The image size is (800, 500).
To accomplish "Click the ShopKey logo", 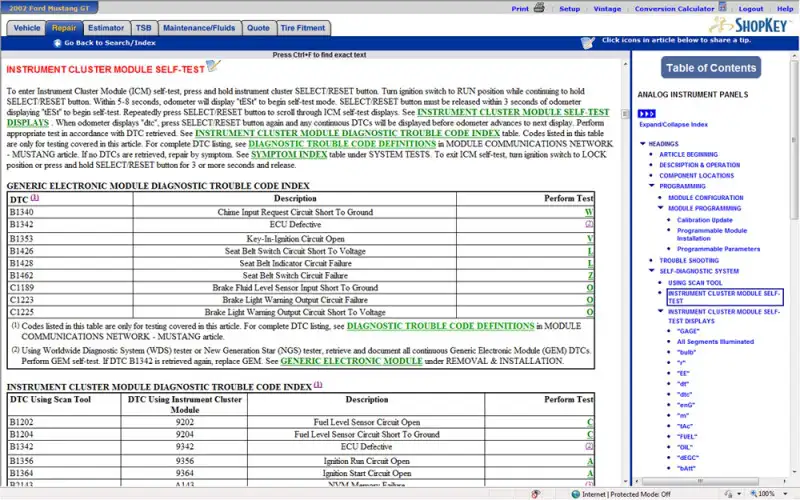I will (x=749, y=25).
